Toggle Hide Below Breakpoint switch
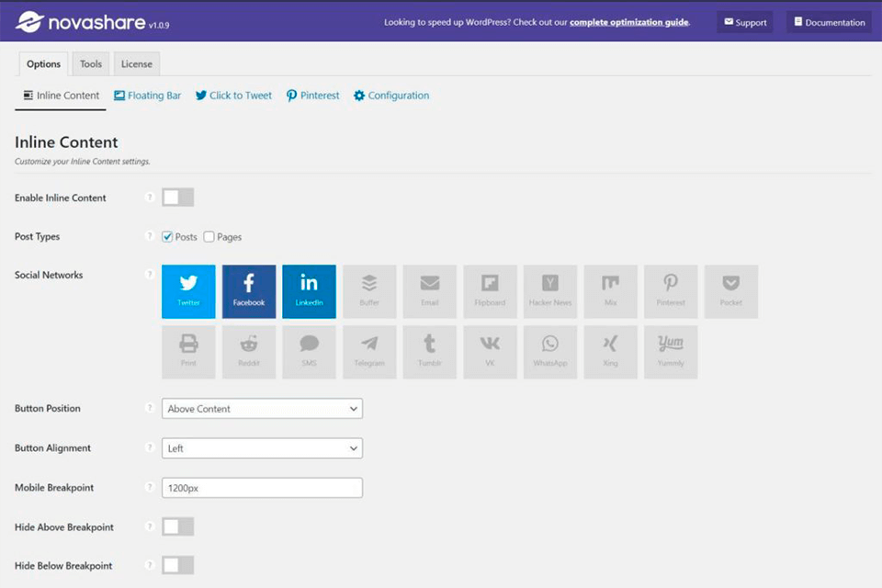The image size is (882, 588). 177,565
